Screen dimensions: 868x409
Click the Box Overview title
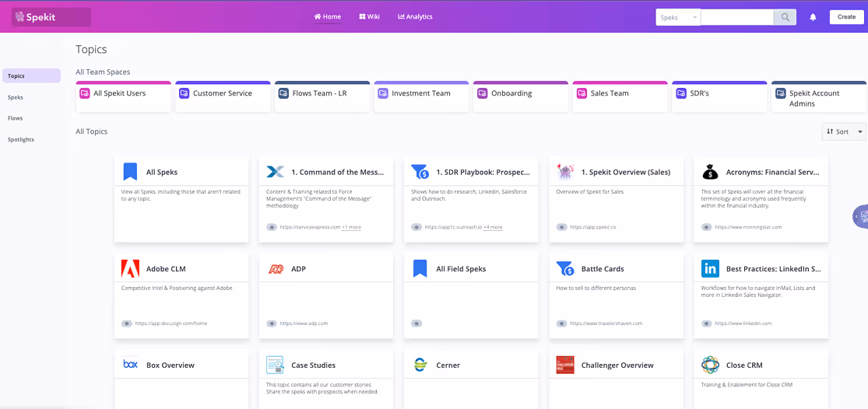pyautogui.click(x=170, y=365)
